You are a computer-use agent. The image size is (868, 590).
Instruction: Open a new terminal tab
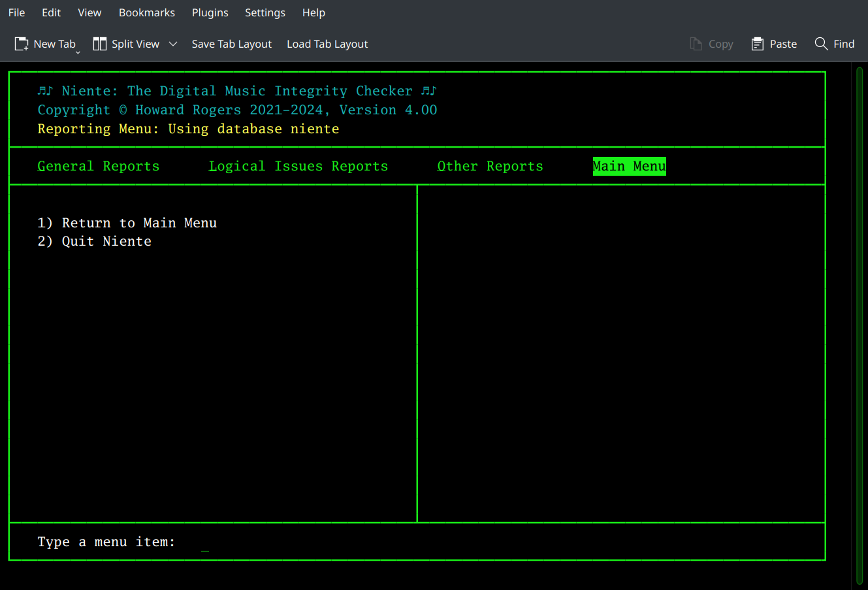(x=46, y=44)
